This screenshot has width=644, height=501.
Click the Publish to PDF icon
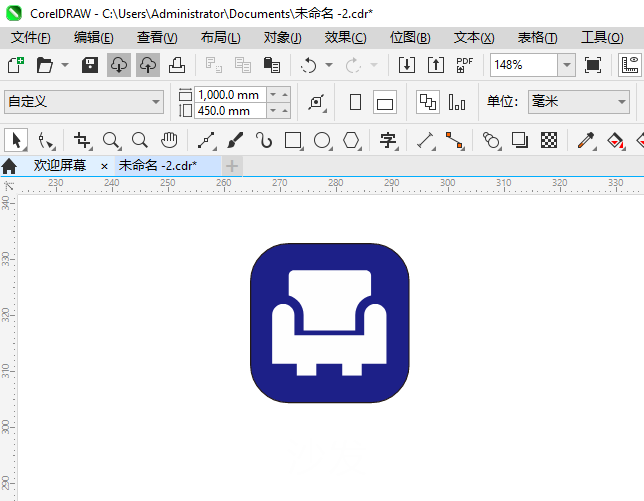(465, 65)
